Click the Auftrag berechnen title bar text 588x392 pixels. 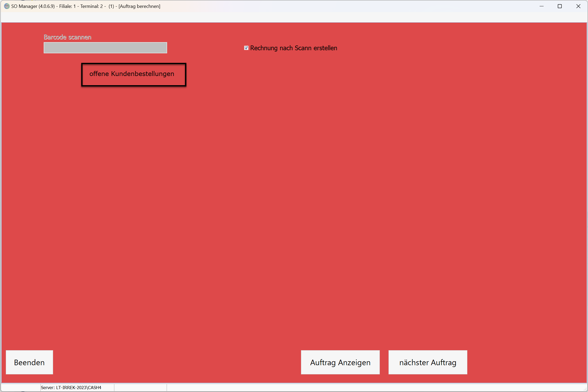coord(139,6)
